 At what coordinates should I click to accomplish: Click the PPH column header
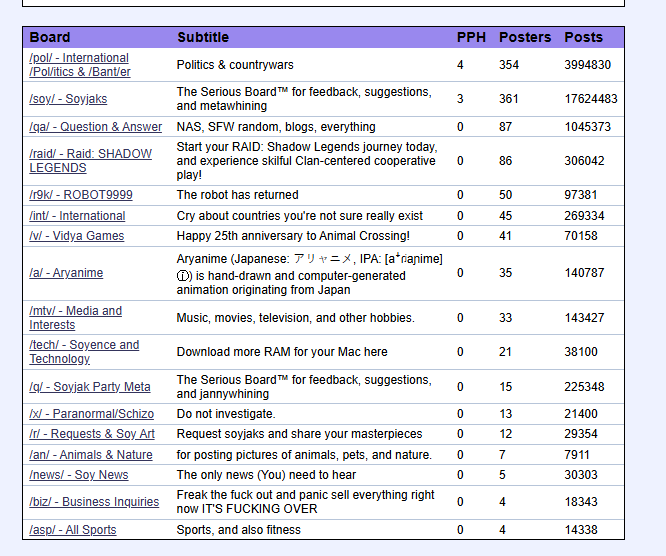(x=471, y=37)
